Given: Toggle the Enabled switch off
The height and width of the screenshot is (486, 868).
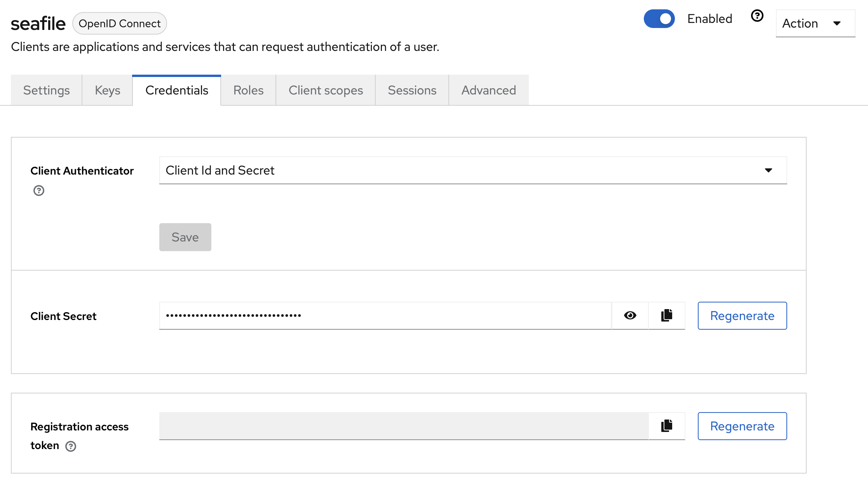Looking at the screenshot, I should click(x=659, y=19).
